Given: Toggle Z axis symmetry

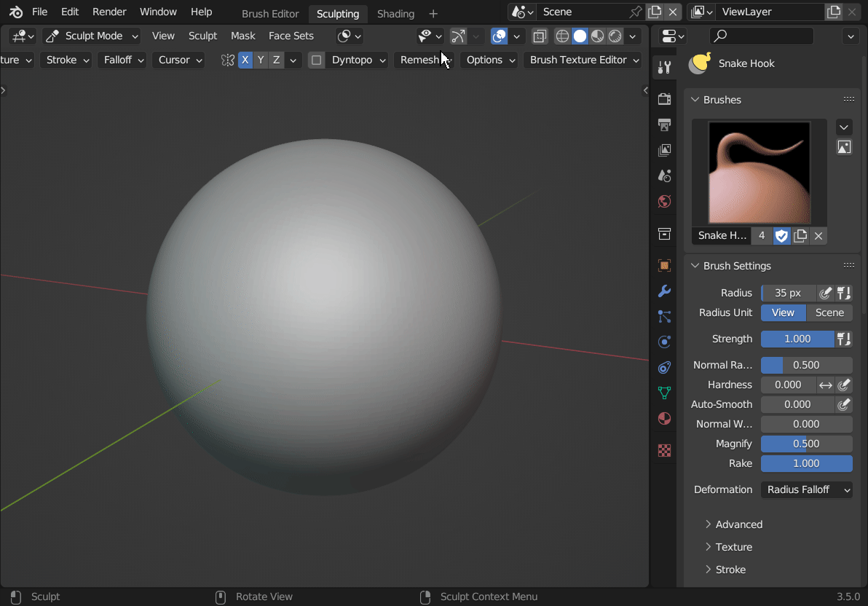Looking at the screenshot, I should (276, 60).
